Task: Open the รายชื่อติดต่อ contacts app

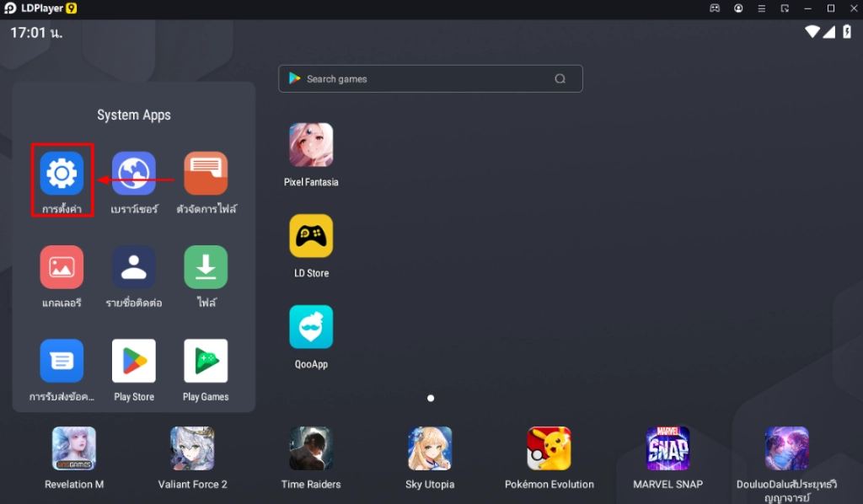Action: [x=133, y=266]
